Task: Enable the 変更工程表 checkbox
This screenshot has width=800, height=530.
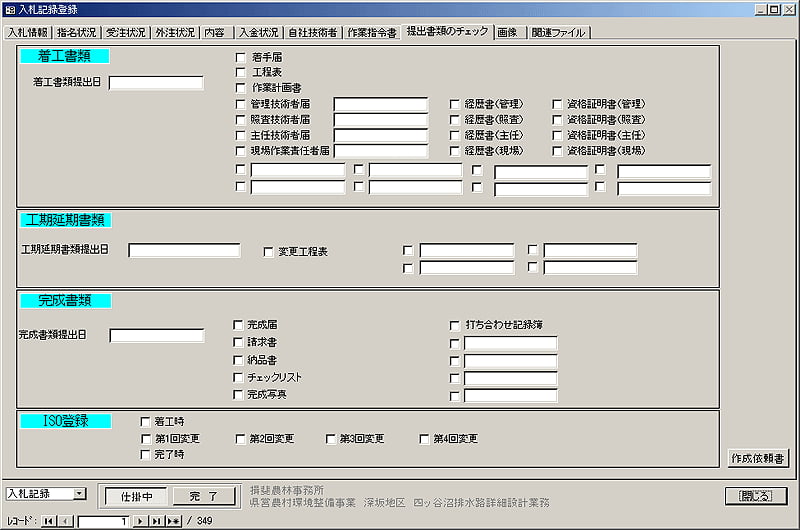Action: pos(268,252)
